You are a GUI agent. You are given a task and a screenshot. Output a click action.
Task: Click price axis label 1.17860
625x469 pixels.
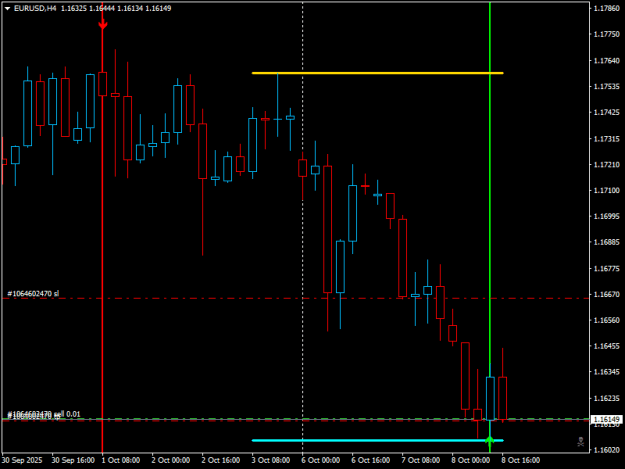[607, 8]
